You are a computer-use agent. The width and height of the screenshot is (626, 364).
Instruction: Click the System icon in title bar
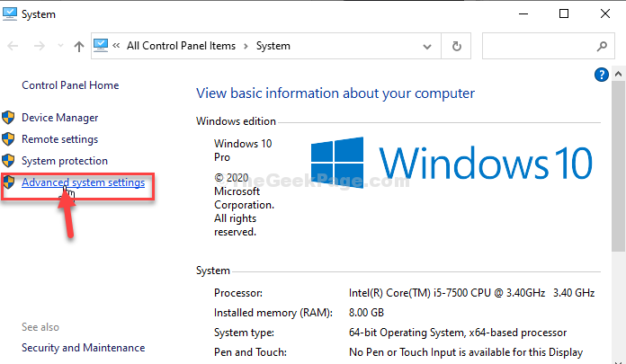tap(10, 14)
